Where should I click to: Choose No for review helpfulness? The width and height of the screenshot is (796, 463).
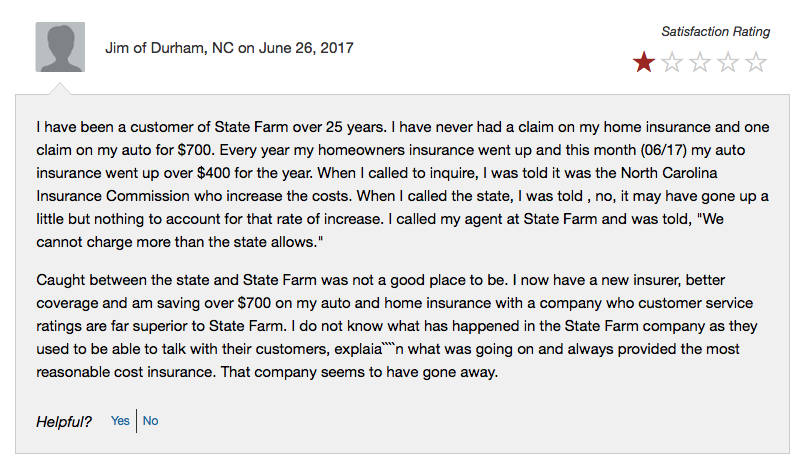(151, 421)
